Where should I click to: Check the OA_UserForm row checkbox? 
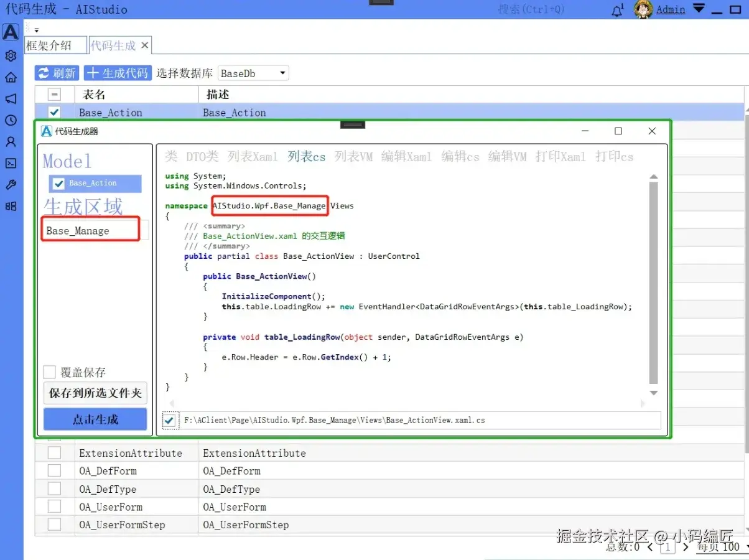tap(54, 507)
